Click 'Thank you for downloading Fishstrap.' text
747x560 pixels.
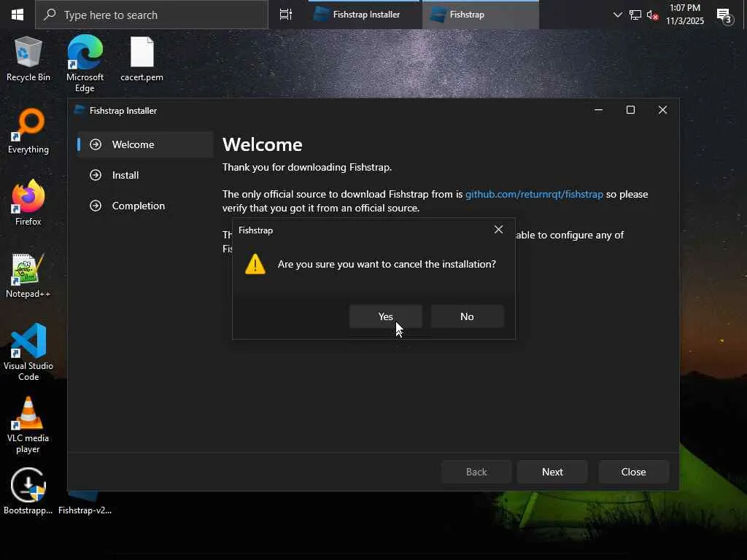[307, 167]
